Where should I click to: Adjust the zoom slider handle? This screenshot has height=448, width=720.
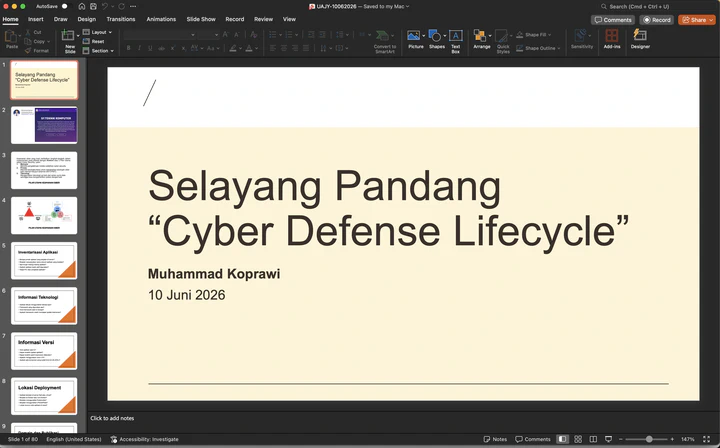tap(649, 439)
